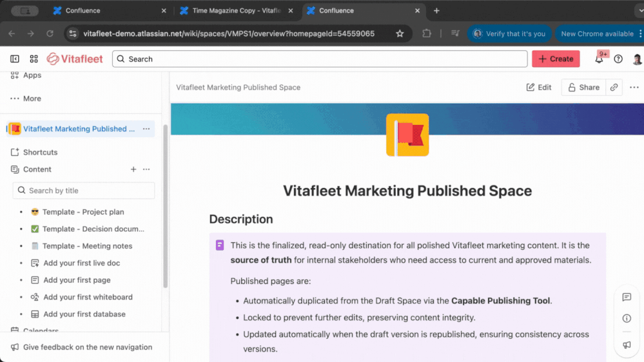The height and width of the screenshot is (362, 644).
Task: Open Content section more options
Action: pyautogui.click(x=146, y=169)
